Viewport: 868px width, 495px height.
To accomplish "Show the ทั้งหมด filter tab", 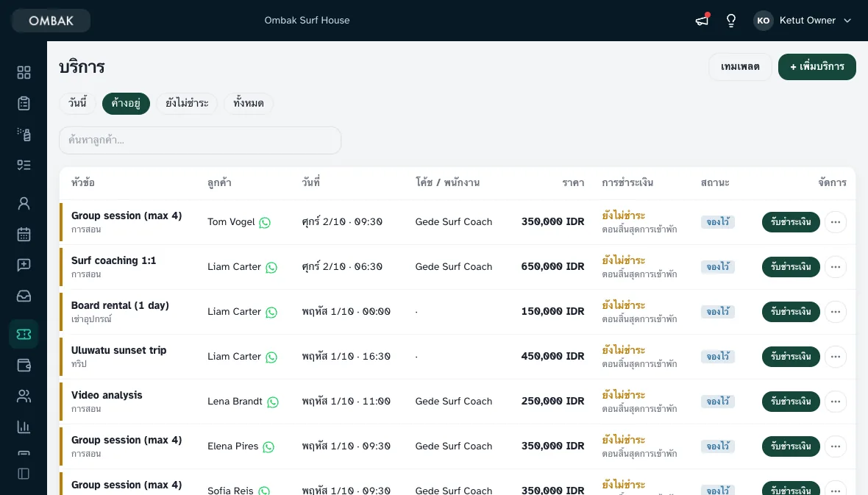I will pos(249,104).
